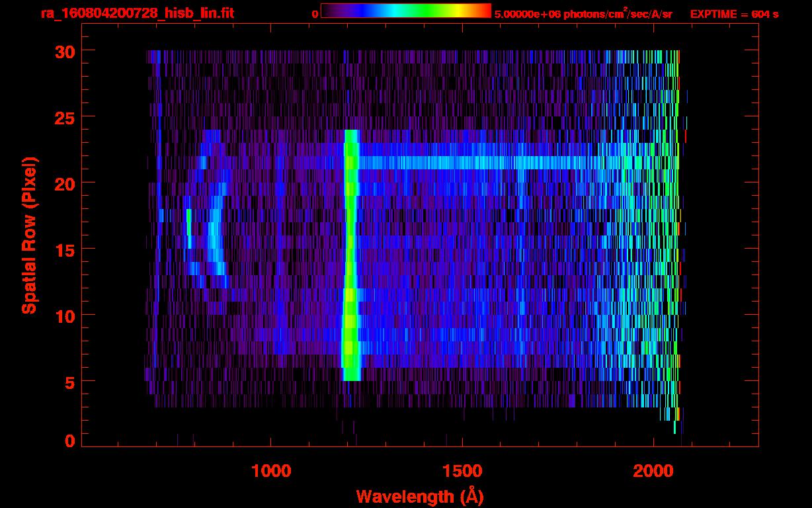Image resolution: width=812 pixels, height=508 pixels.
Task: Click the x-axis tick label 1500
Action: (462, 471)
